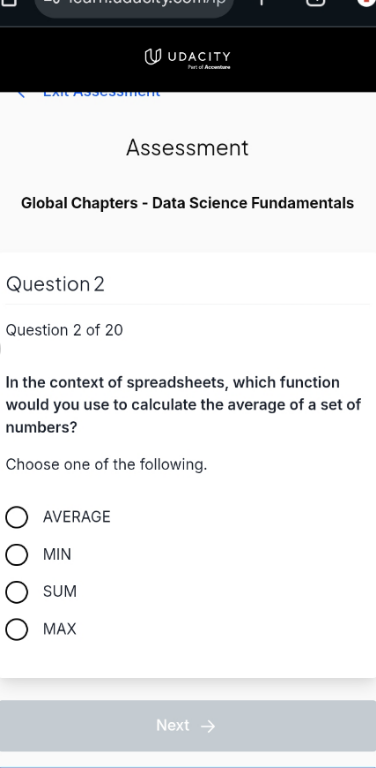
Task: Click the Udacity logo in header
Action: pyautogui.click(x=188, y=59)
